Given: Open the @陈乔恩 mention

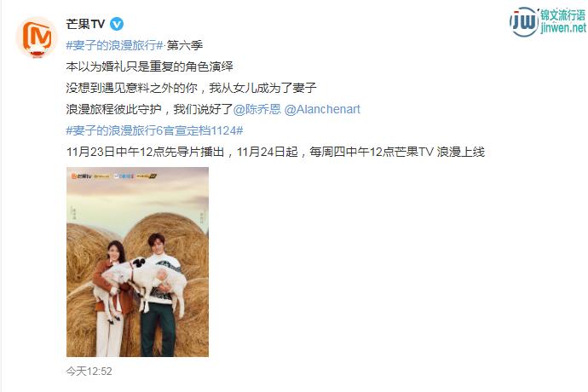Looking at the screenshot, I should click(x=257, y=109).
